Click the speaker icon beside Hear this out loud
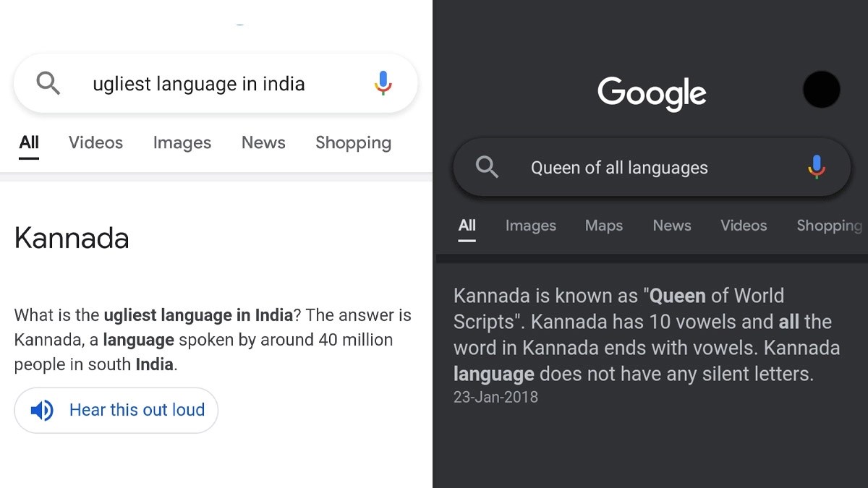This screenshot has width=868, height=488. 42,411
